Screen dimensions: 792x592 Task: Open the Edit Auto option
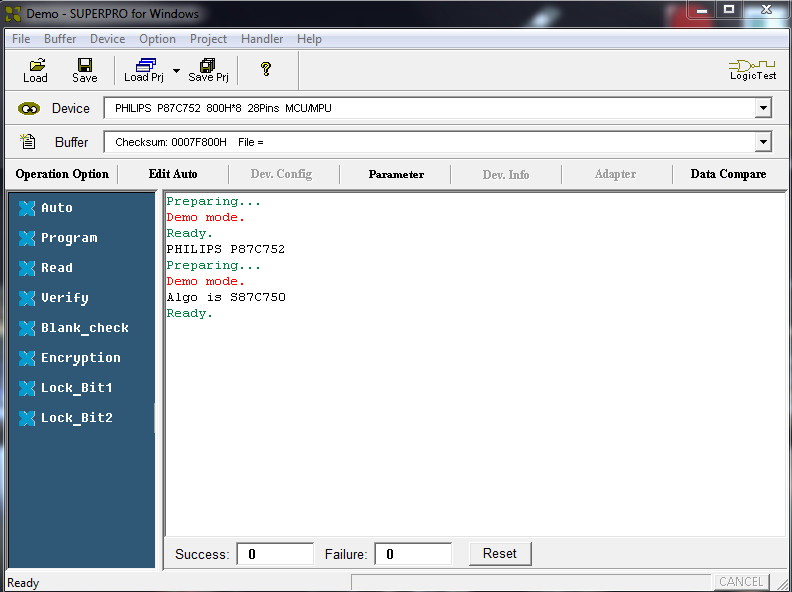point(173,174)
